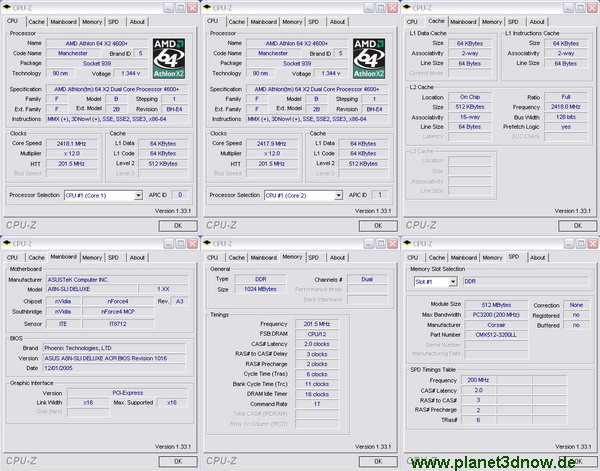Click the 2418.0 MHz L2 frequency value
Image resolution: width=600 pixels, height=471 pixels.
click(x=566, y=107)
